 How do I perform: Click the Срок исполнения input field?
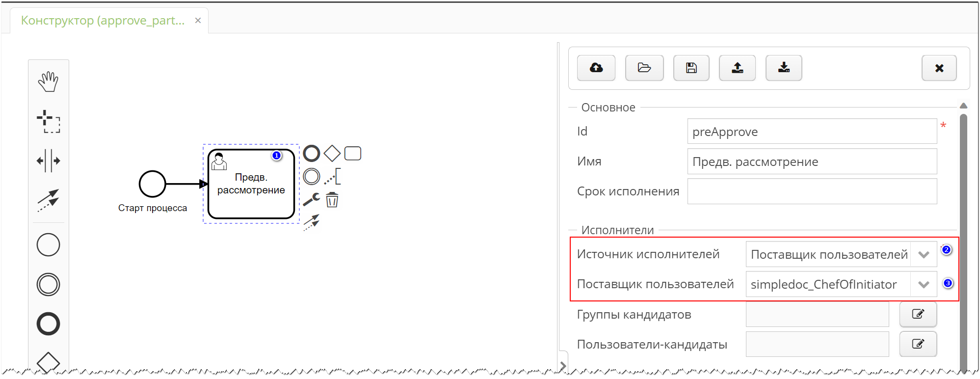pyautogui.click(x=812, y=191)
